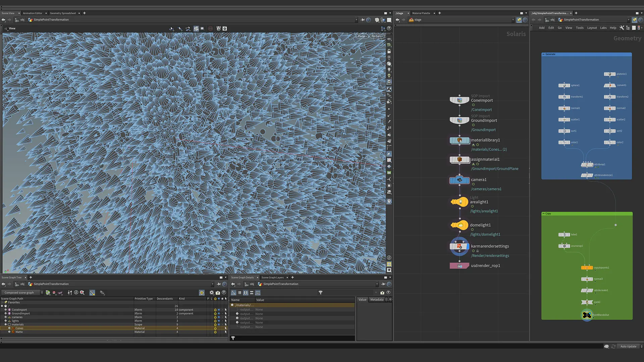This screenshot has height=362, width=644.
Task: Open the render region snapshot tool in viewport toolbar
Action: [x=219, y=28]
